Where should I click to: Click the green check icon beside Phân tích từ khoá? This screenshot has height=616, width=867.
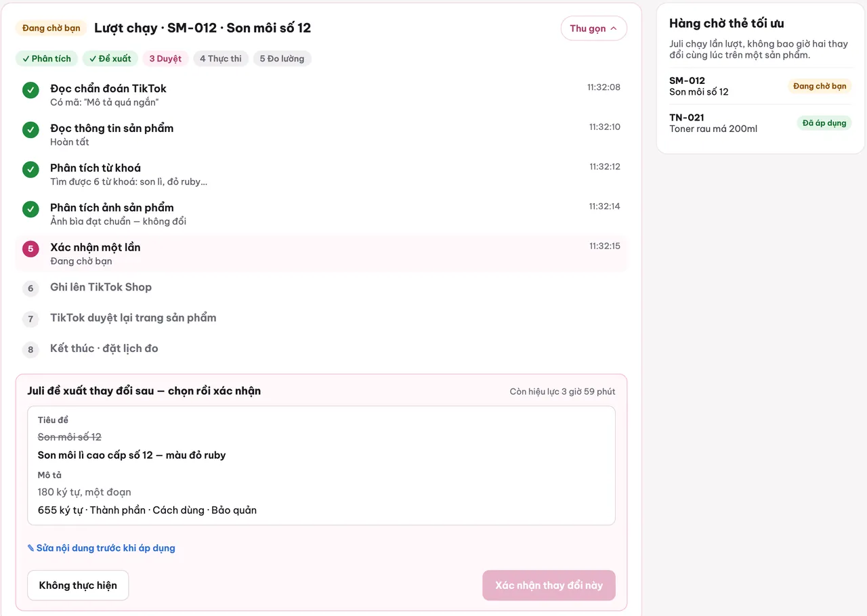point(30,169)
